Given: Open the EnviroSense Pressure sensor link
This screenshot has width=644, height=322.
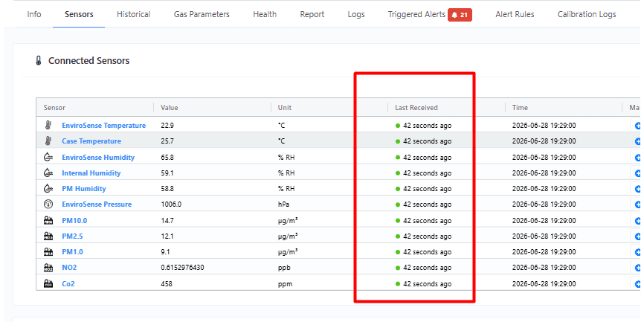Looking at the screenshot, I should (x=97, y=204).
